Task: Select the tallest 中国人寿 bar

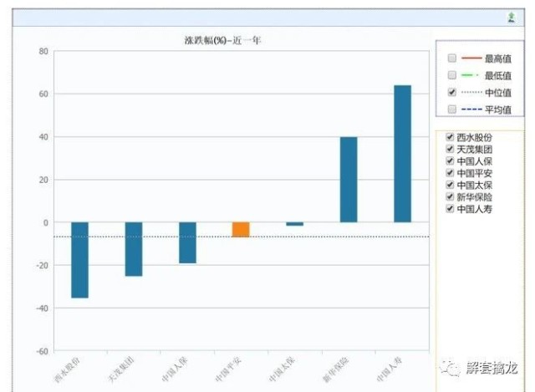Action: [402, 154]
